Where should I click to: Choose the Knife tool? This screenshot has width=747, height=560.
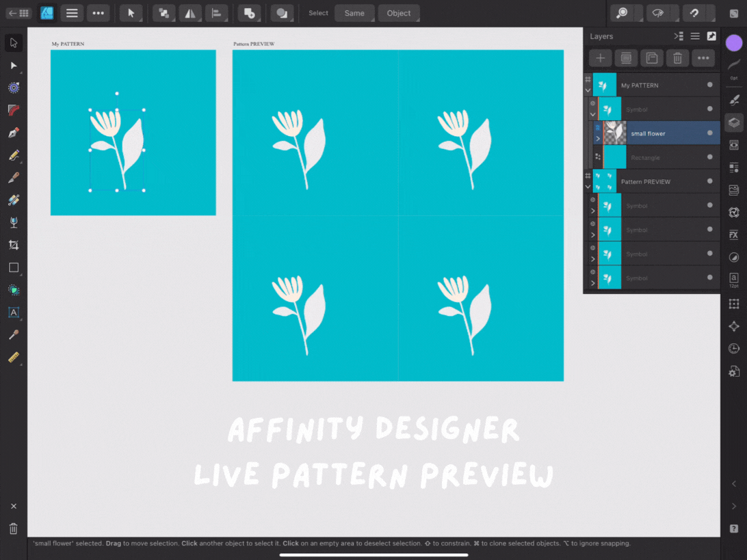point(14,177)
